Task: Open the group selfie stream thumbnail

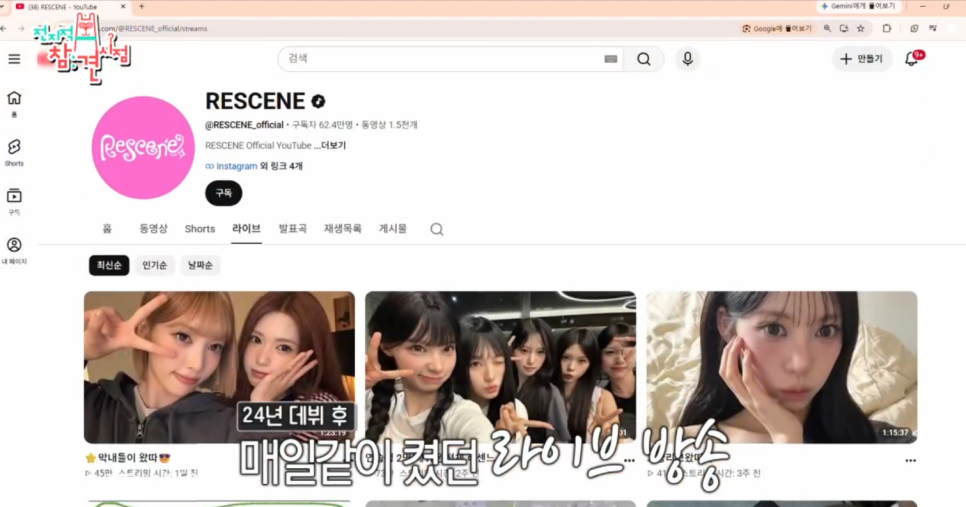Action: pos(500,367)
